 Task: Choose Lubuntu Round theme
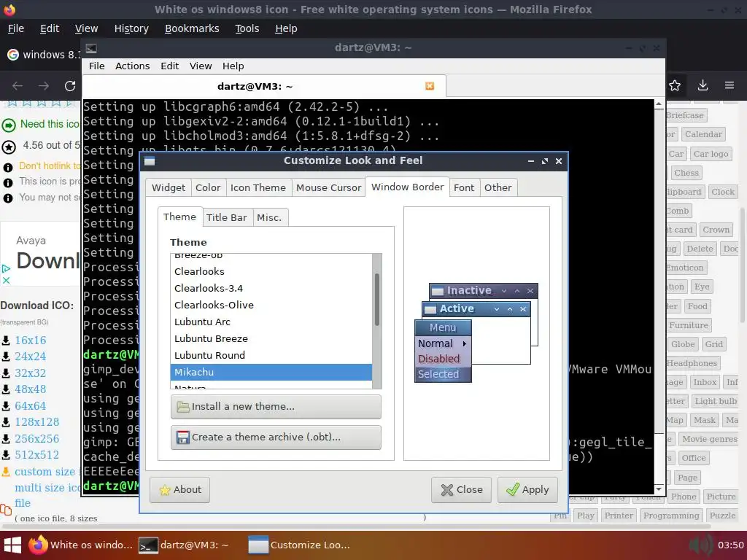(271, 355)
